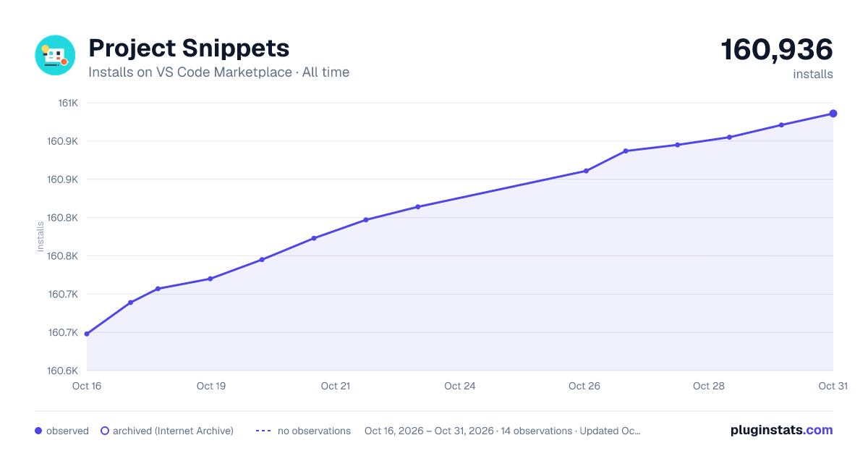
Task: Click the Oct 26 x-axis label
Action: point(584,386)
